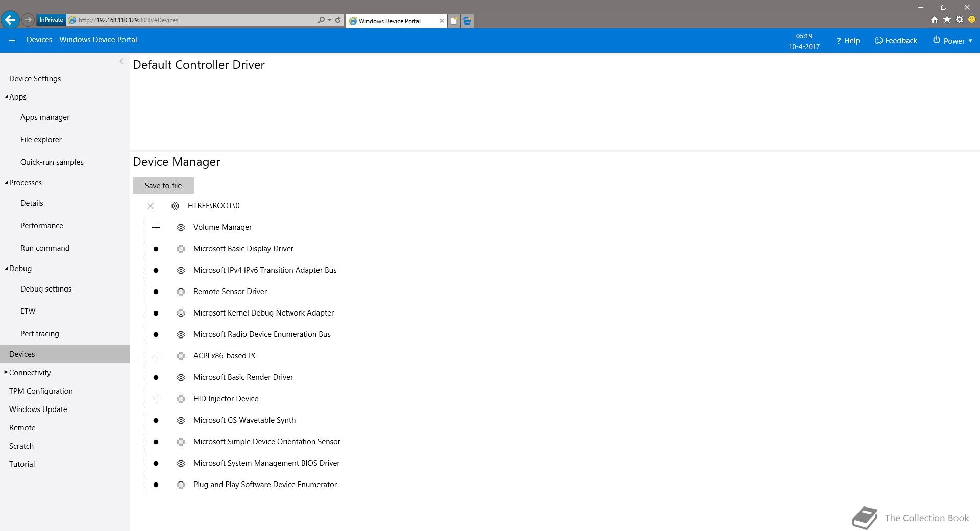Open address bar dropdown arrow
Screen dimensions: 980x531
[329, 20]
